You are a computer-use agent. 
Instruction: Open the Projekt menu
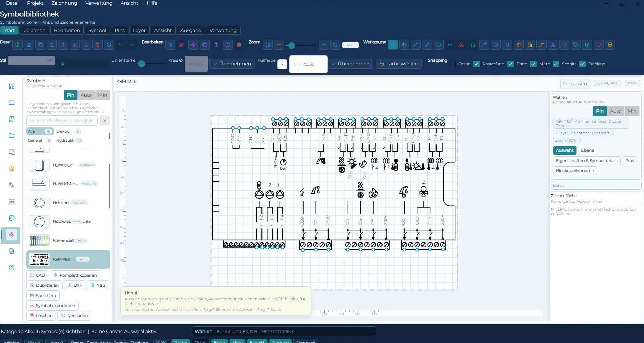[35, 3]
